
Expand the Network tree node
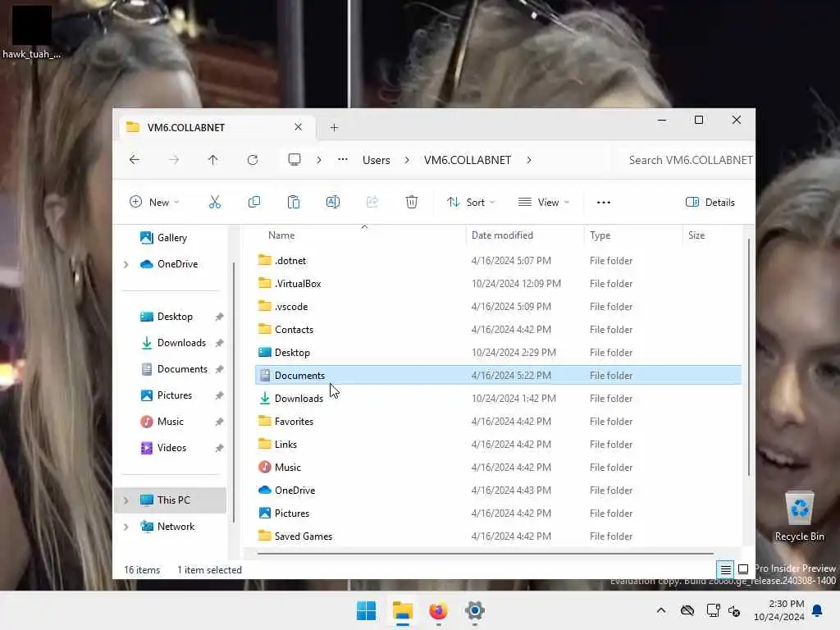click(x=126, y=527)
